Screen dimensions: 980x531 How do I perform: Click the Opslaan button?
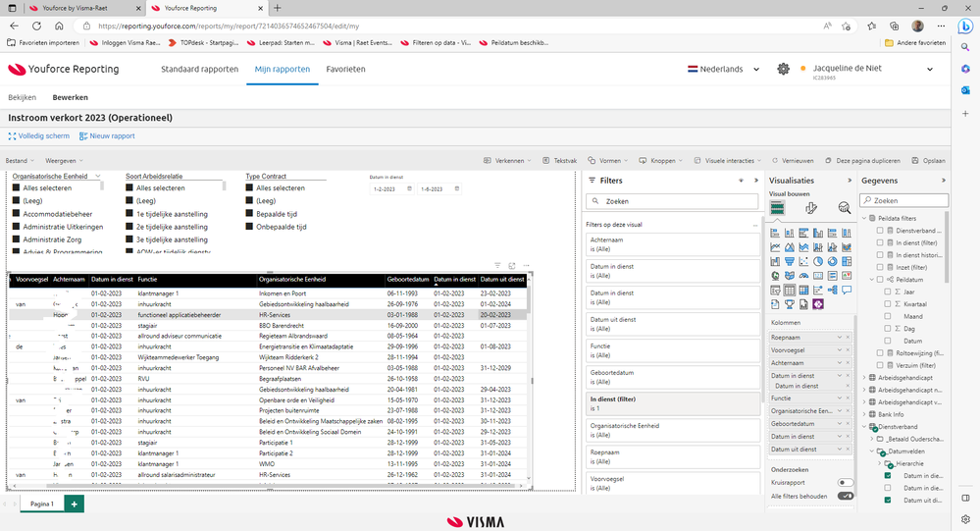[928, 161]
